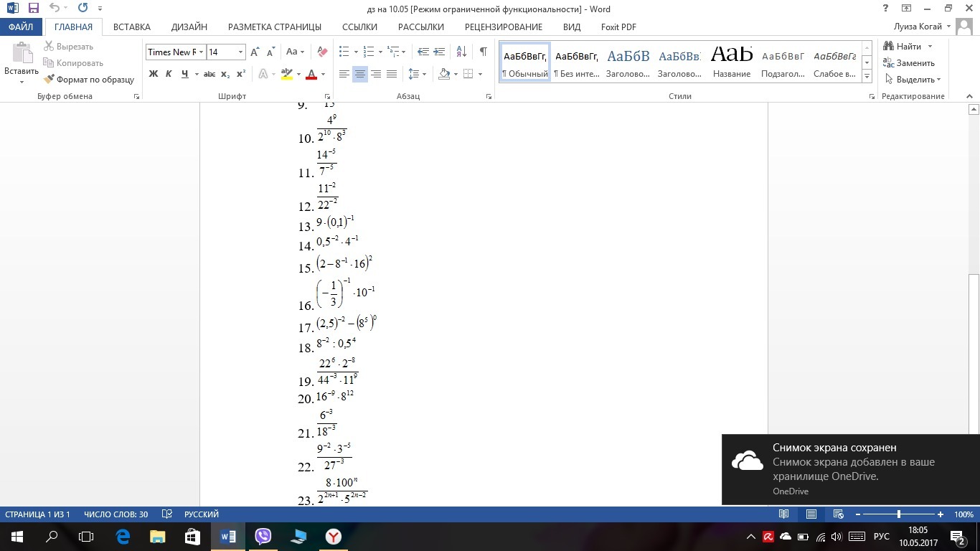This screenshot has height=551, width=980.
Task: Open the ФАЙЛ (File) tab
Action: [x=22, y=27]
